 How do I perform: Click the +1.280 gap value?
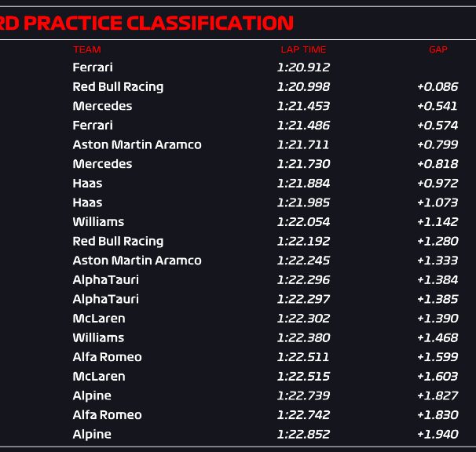point(438,241)
